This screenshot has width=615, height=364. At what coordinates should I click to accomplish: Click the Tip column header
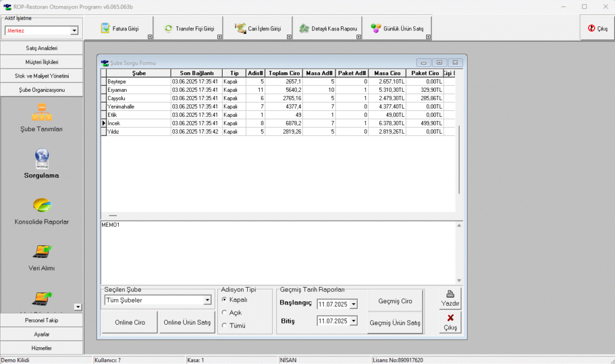click(234, 73)
